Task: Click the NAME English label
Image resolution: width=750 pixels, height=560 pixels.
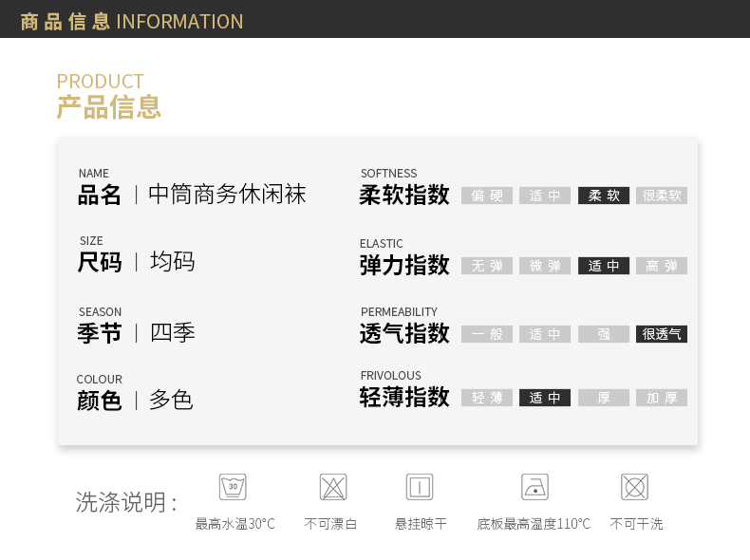Action: click(x=93, y=173)
